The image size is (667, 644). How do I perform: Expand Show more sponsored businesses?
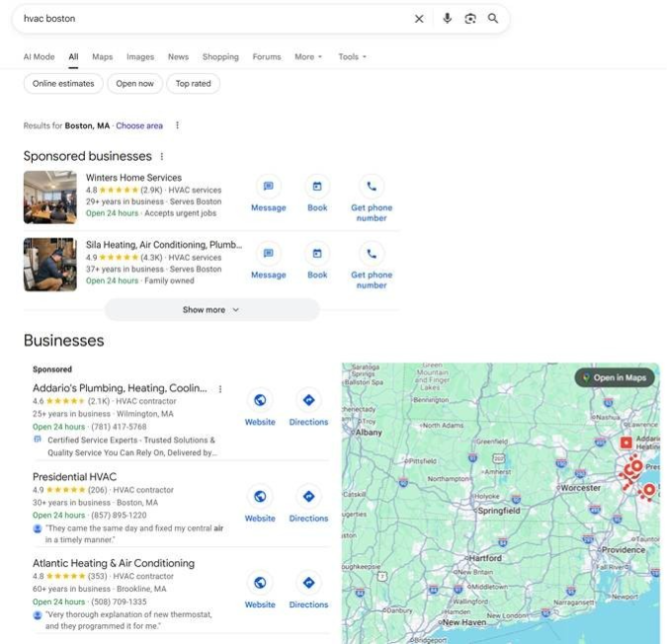click(211, 310)
